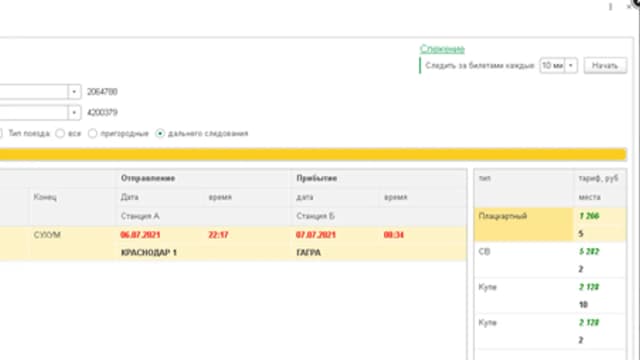Click the Плацкартный seat count 5
640x360 pixels.
[581, 233]
